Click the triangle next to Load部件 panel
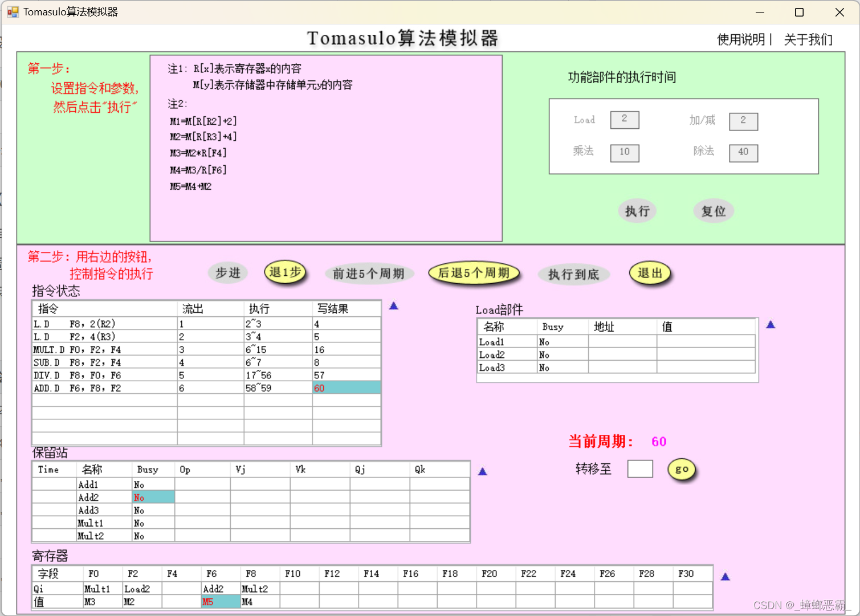The height and width of the screenshot is (616, 860). tap(771, 324)
